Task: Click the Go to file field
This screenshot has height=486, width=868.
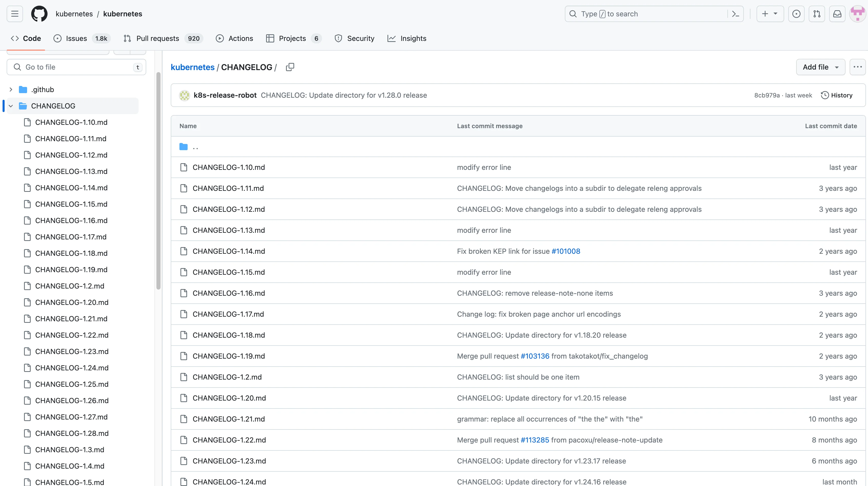Action: pyautogui.click(x=76, y=67)
